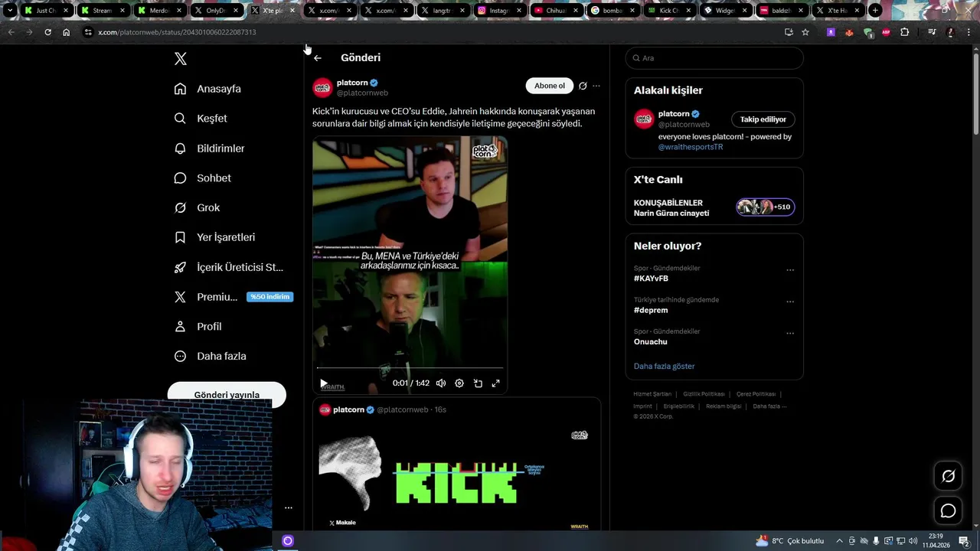This screenshot has height=551, width=980.
Task: Open Anasayfa from the sidebar
Action: tap(207, 89)
